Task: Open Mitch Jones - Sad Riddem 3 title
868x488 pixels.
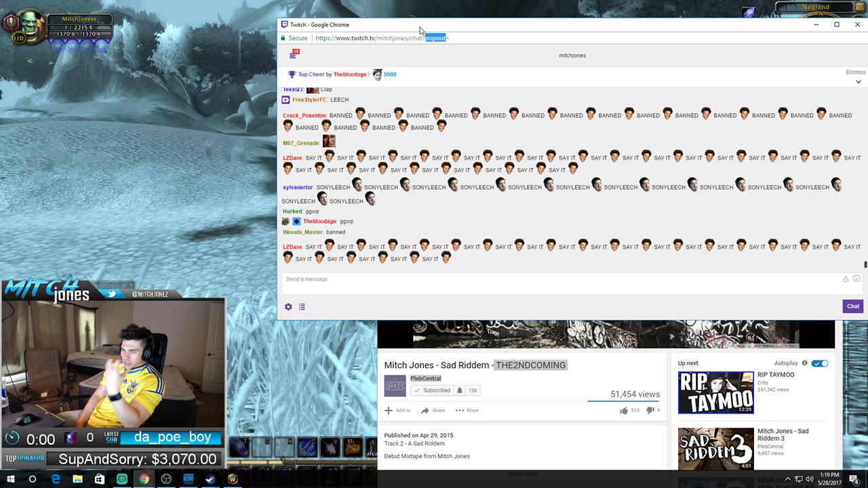Action: [783, 434]
